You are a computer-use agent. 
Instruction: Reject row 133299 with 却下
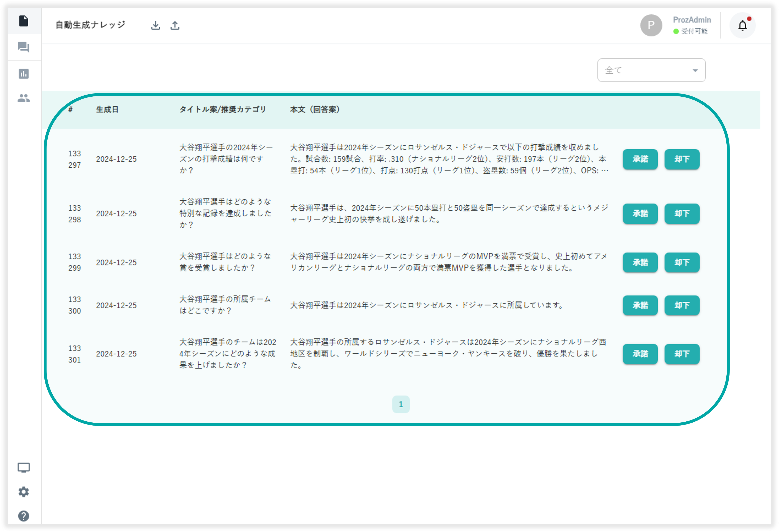tap(682, 263)
